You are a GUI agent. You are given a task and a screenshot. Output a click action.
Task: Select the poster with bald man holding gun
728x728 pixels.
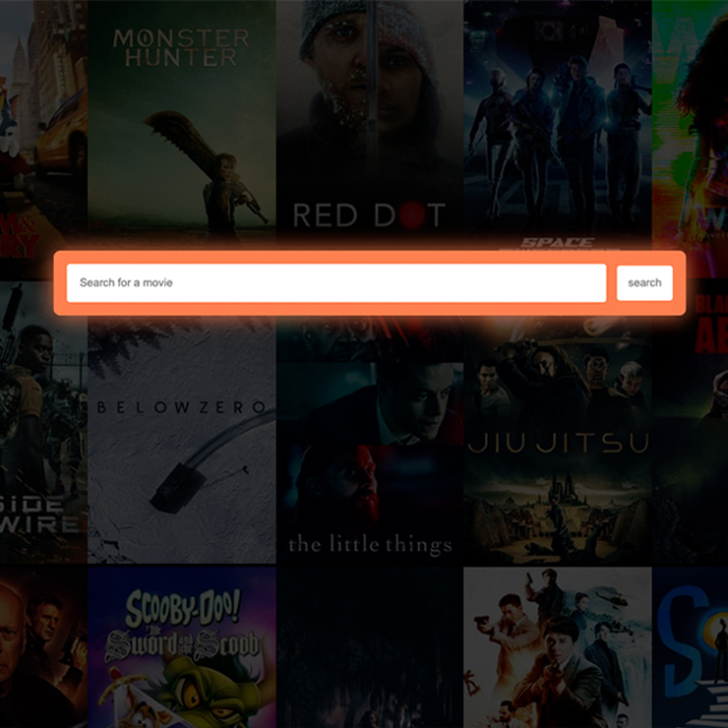(x=43, y=647)
